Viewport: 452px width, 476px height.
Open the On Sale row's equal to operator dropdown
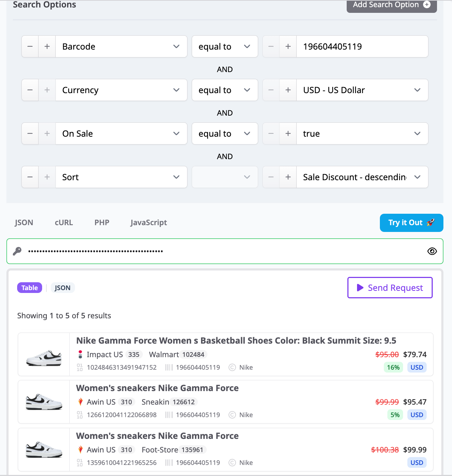(x=225, y=133)
